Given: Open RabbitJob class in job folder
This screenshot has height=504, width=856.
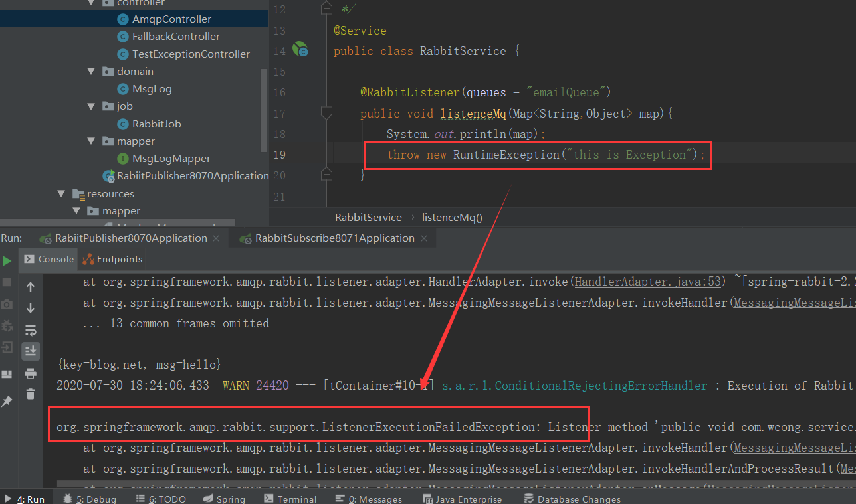Looking at the screenshot, I should (156, 124).
